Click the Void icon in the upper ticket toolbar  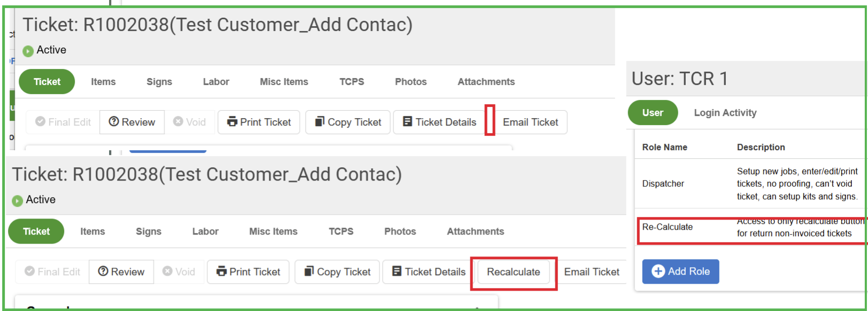(178, 122)
